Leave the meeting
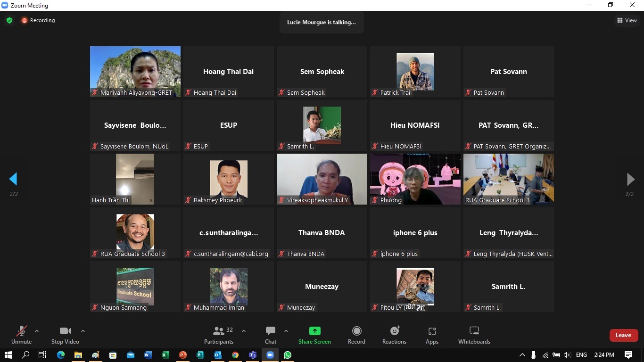644x362 pixels. [x=623, y=335]
